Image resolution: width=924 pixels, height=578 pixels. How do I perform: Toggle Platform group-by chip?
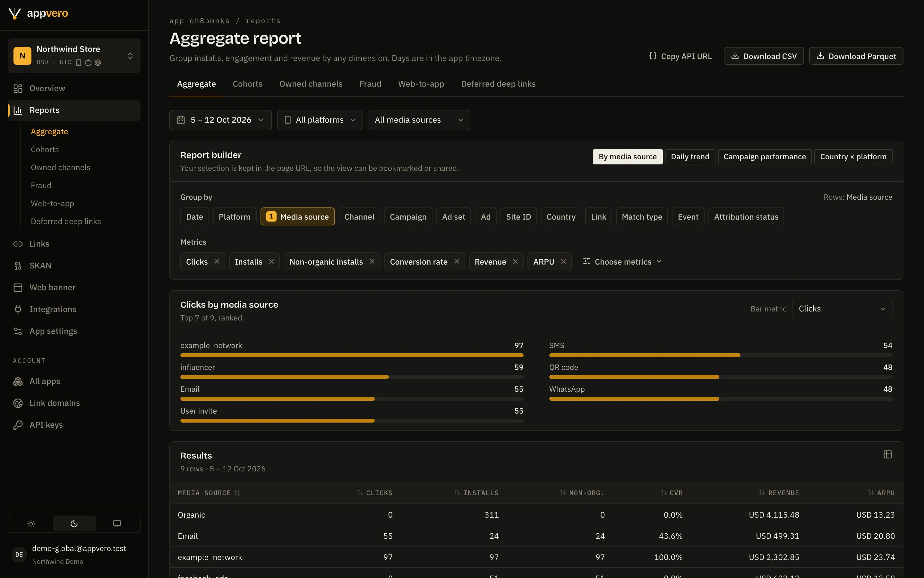pos(235,217)
